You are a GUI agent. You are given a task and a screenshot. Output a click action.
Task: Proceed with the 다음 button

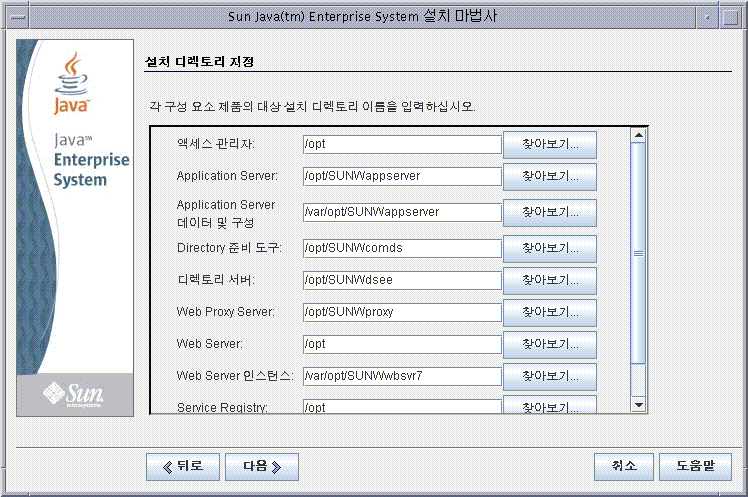coord(262,466)
